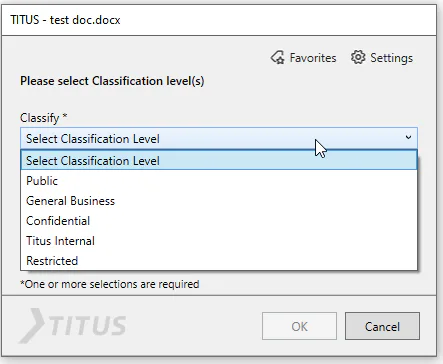Click the Settings gear icon

[358, 57]
